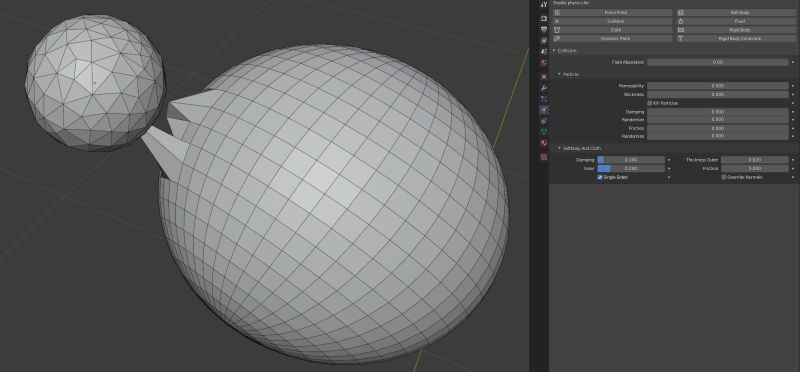Open the Texture checkerboard tab
Screen dimensions: 800x372
[544, 157]
